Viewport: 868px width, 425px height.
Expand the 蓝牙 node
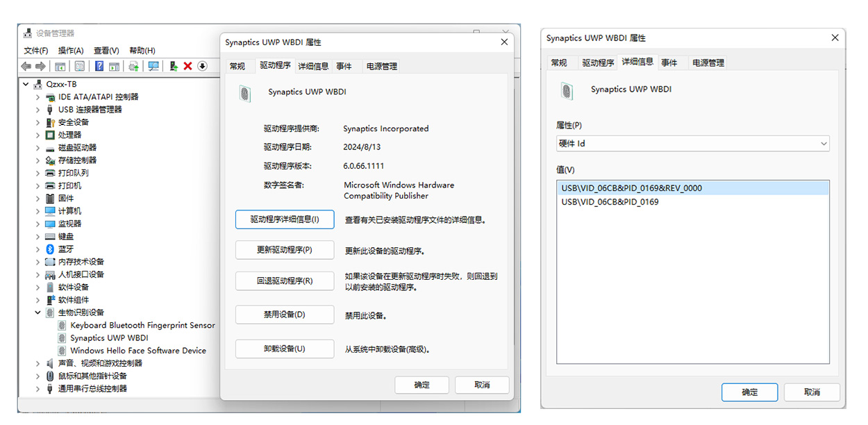click(38, 249)
